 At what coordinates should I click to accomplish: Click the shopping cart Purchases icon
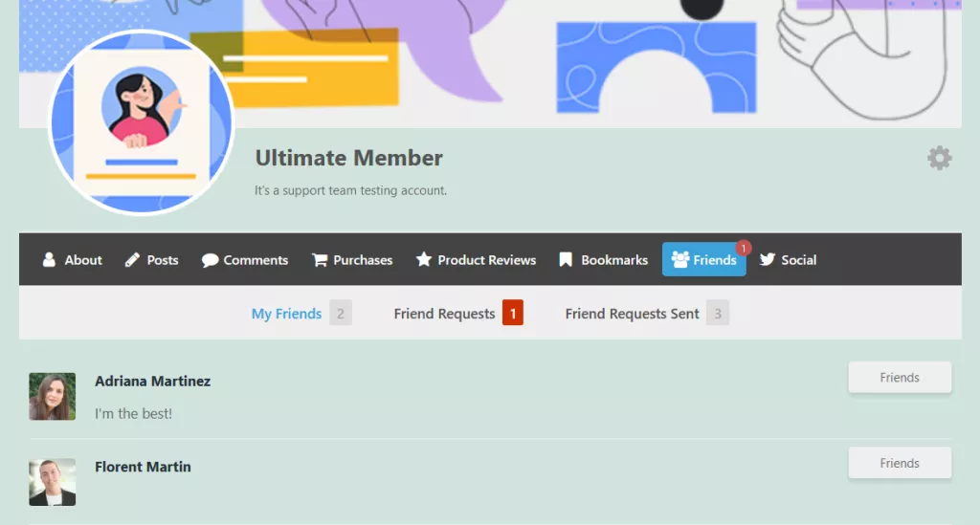click(x=320, y=260)
